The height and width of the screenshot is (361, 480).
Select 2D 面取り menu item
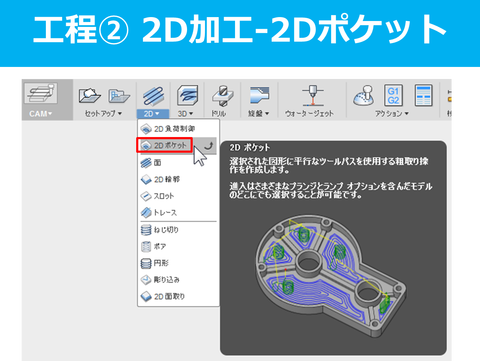(178, 296)
